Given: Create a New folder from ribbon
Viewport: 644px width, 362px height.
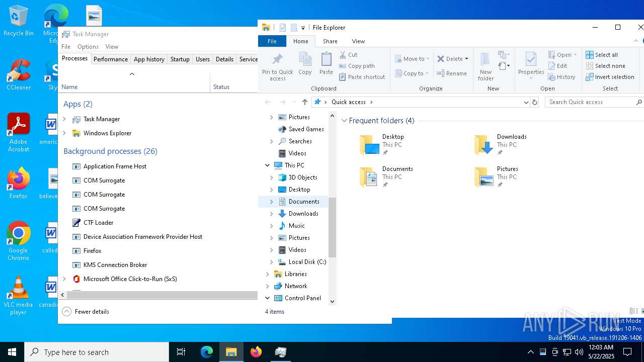Looking at the screenshot, I should [x=486, y=66].
